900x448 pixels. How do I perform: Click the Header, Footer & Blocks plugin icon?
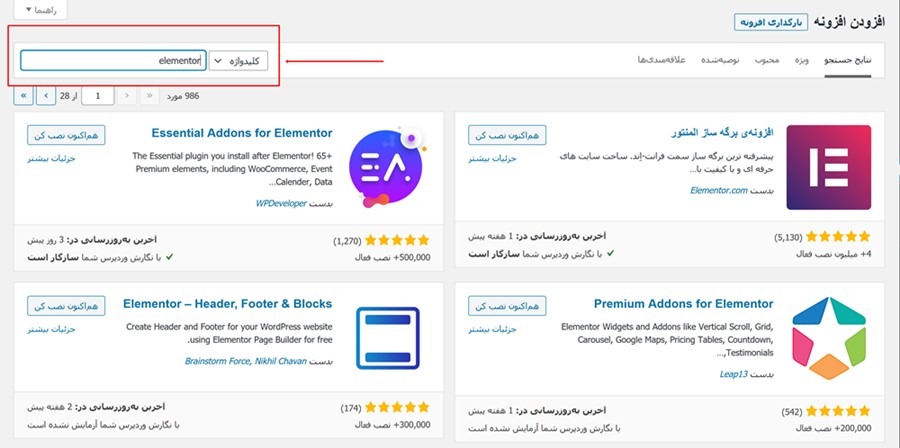388,338
